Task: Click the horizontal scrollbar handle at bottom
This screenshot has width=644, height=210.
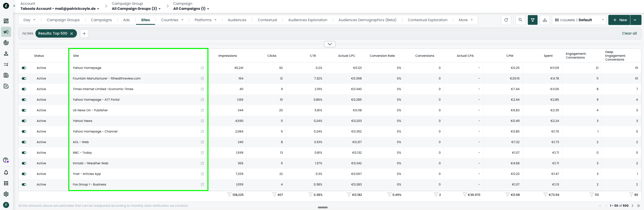Action: (x=323, y=207)
